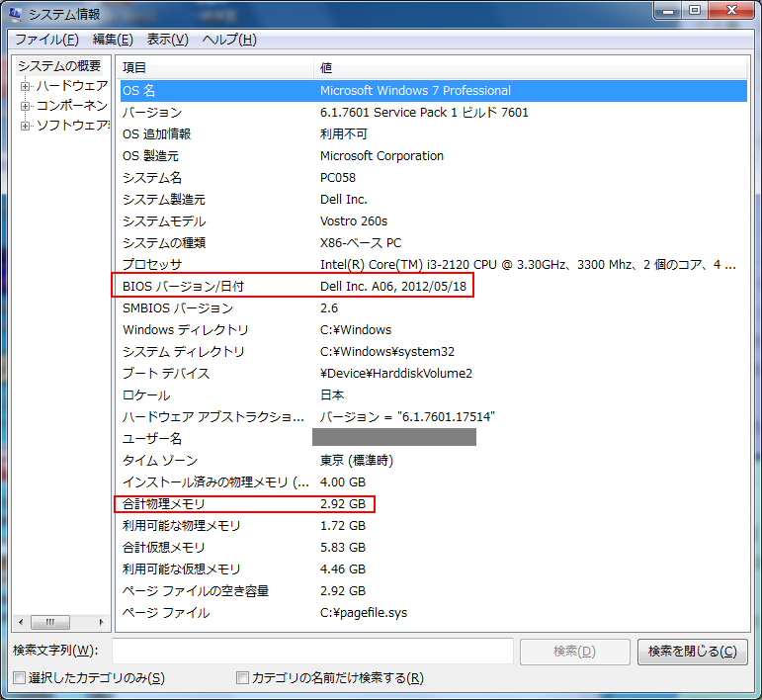The width and height of the screenshot is (762, 700).
Task: Select the インストール済みの物理メモリ row
Action: 434,482
